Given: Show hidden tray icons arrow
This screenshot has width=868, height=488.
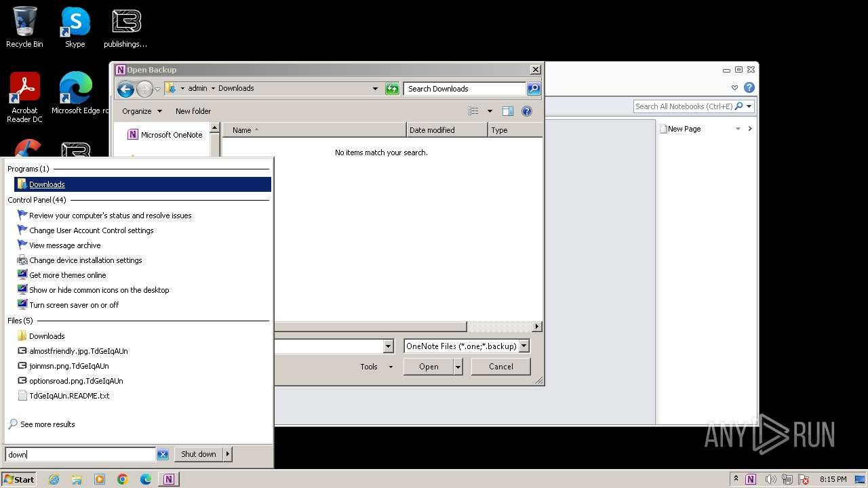Looking at the screenshot, I should (x=736, y=480).
